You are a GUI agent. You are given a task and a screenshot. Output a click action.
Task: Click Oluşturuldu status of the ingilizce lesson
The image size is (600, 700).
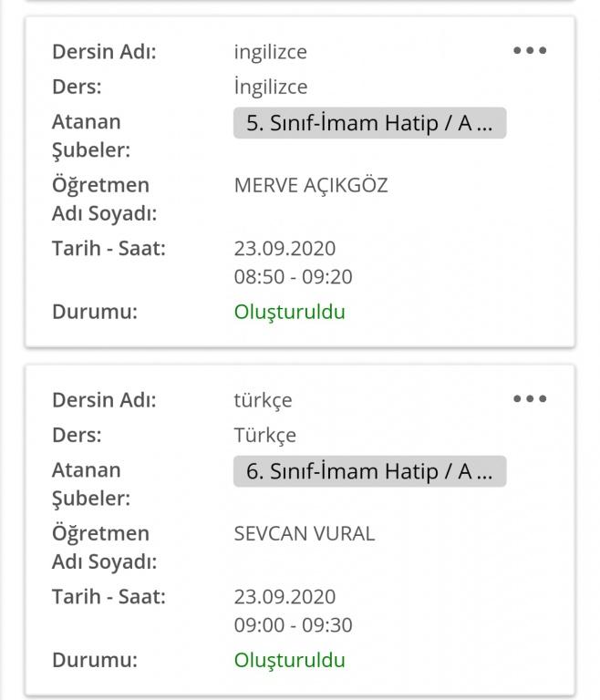click(289, 312)
